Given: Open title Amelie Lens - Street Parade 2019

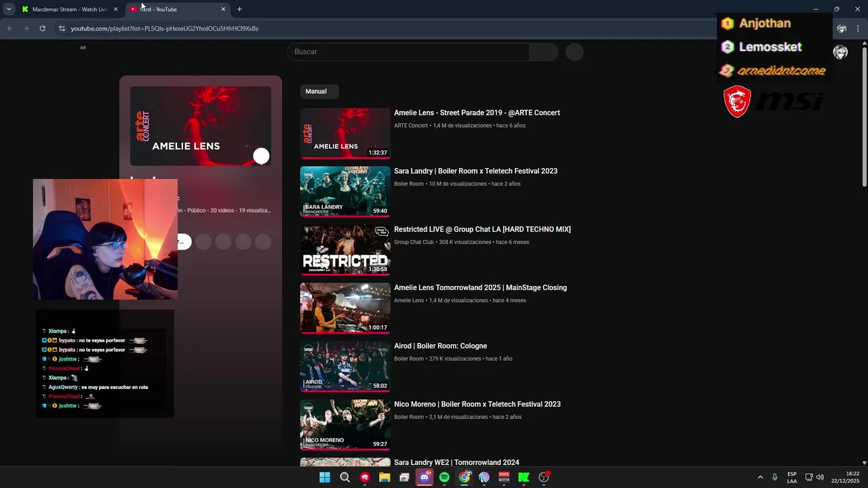Looking at the screenshot, I should click(477, 113).
